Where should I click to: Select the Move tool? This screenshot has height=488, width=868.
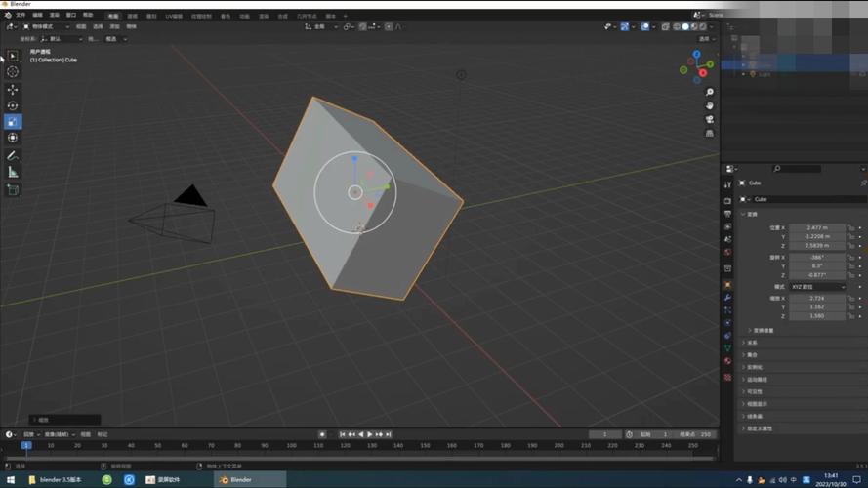point(13,90)
